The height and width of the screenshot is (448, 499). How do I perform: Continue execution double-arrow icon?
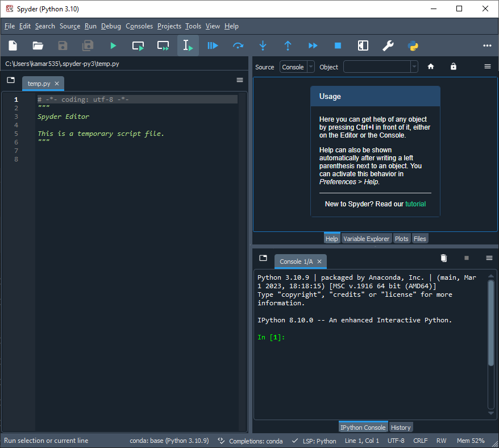[313, 45]
